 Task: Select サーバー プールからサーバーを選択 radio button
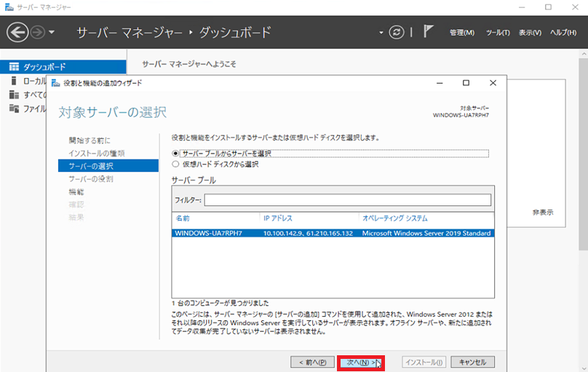[x=175, y=154]
